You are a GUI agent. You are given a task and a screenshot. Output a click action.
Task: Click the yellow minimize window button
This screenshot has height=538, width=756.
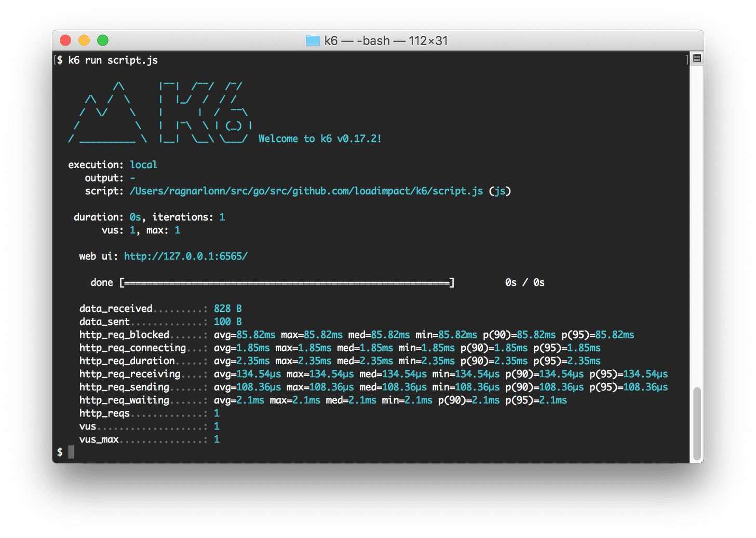84,40
